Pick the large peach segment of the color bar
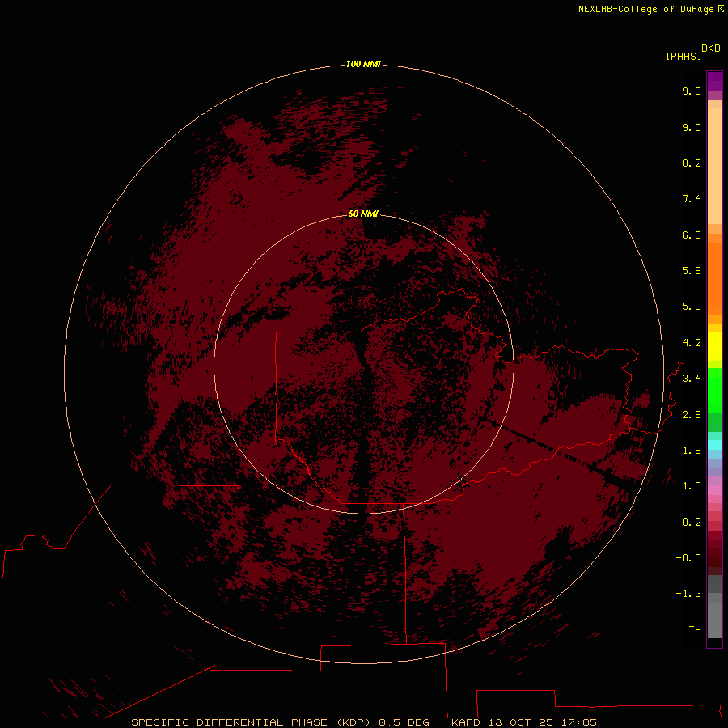The image size is (728, 728). (x=714, y=166)
